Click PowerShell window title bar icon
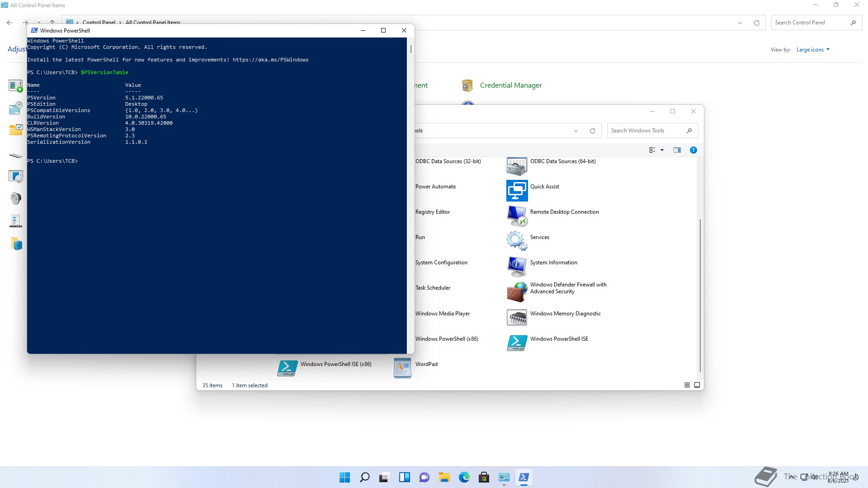This screenshot has width=868, height=488. click(x=34, y=30)
